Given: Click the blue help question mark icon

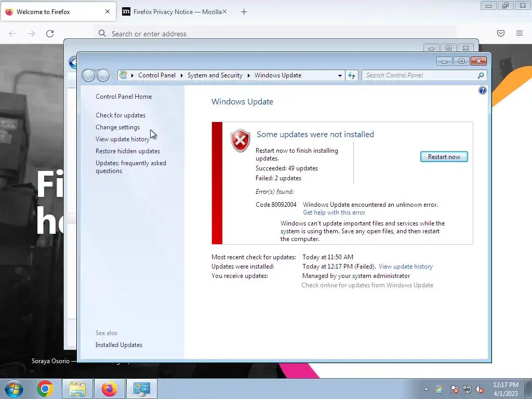Looking at the screenshot, I should click(x=482, y=90).
